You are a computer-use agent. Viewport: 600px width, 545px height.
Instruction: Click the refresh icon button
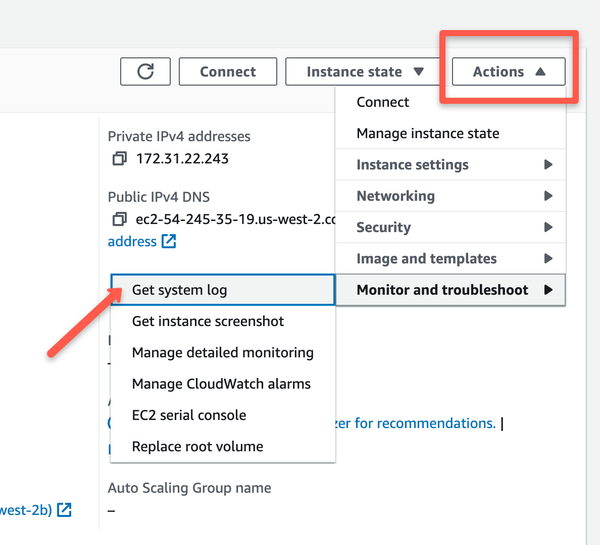(145, 72)
